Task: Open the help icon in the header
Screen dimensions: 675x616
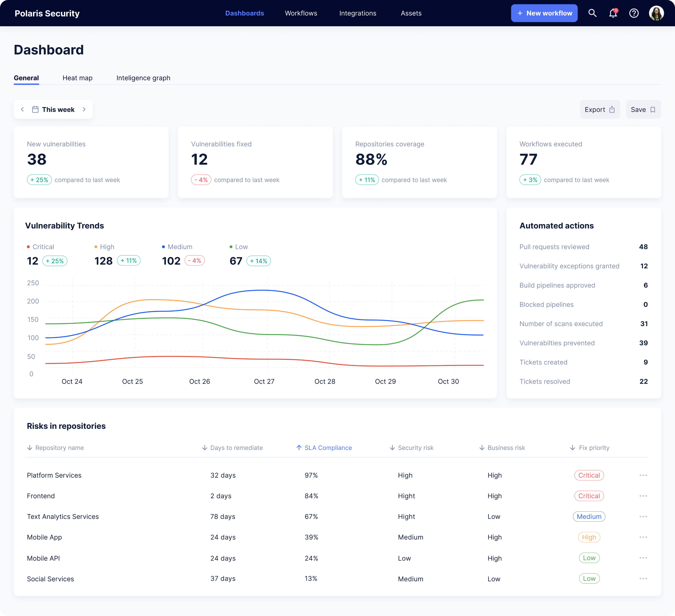Action: pos(634,13)
